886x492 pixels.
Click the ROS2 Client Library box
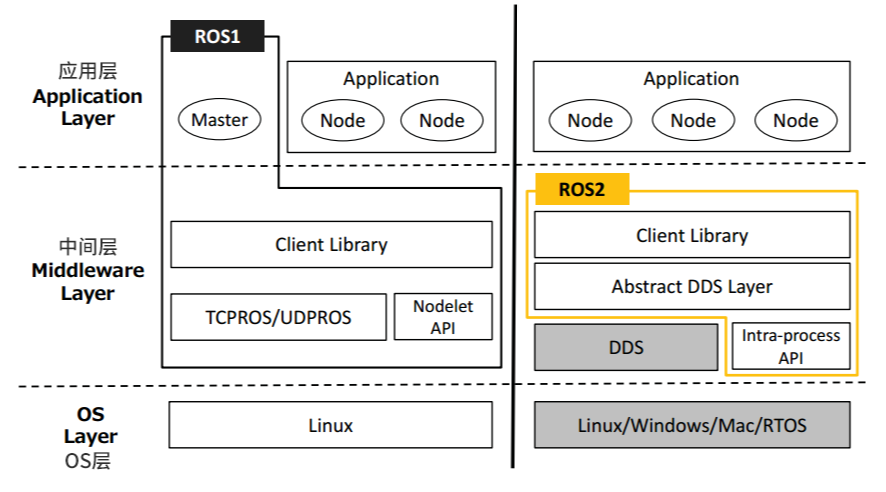(x=692, y=235)
